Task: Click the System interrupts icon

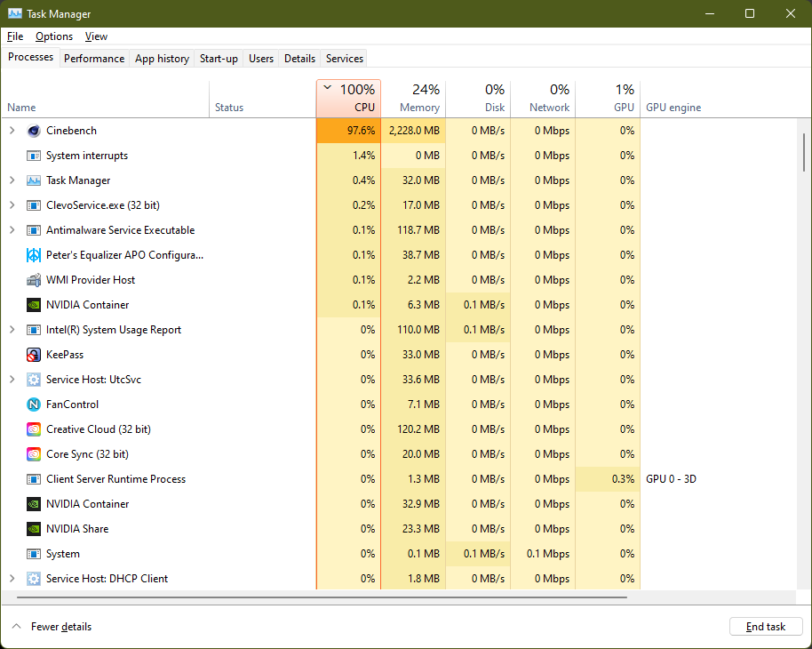Action: point(34,156)
